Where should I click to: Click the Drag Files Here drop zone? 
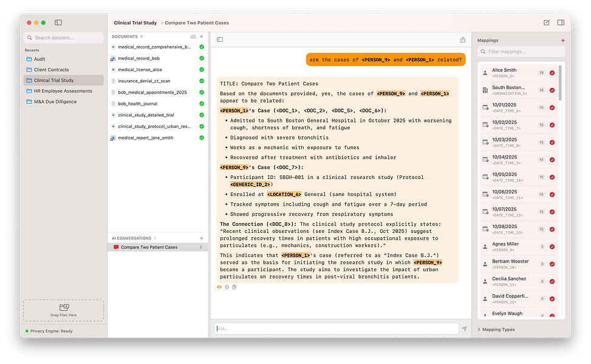(63, 311)
